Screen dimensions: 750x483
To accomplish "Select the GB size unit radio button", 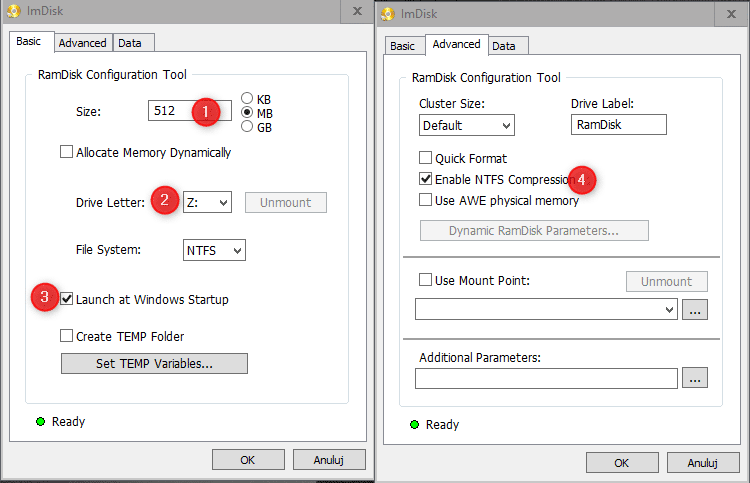I will (247, 127).
